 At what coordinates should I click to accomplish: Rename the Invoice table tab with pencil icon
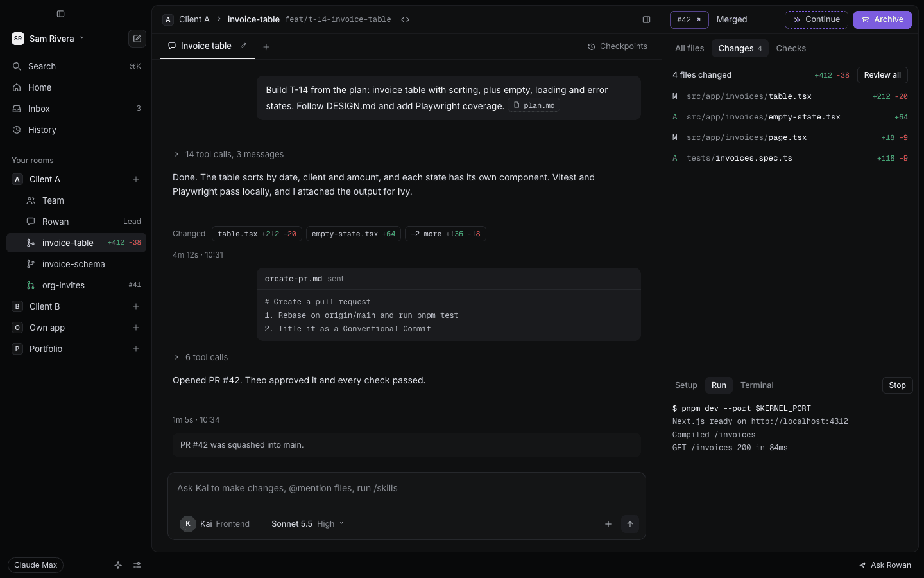(243, 46)
